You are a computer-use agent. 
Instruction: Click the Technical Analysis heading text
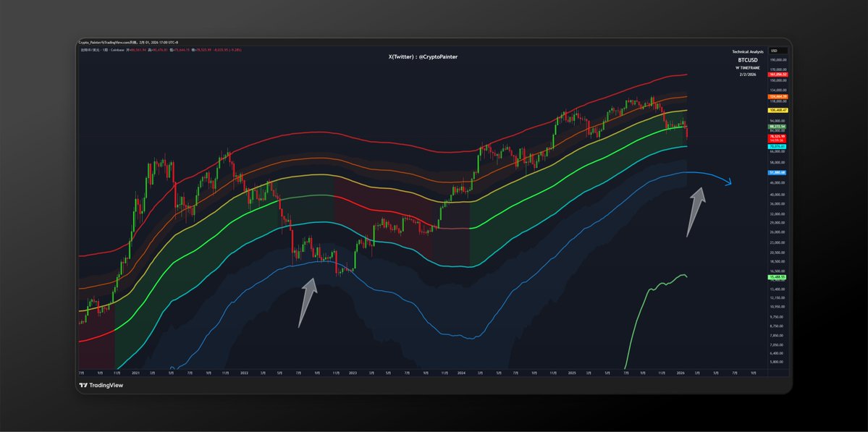[x=748, y=52]
